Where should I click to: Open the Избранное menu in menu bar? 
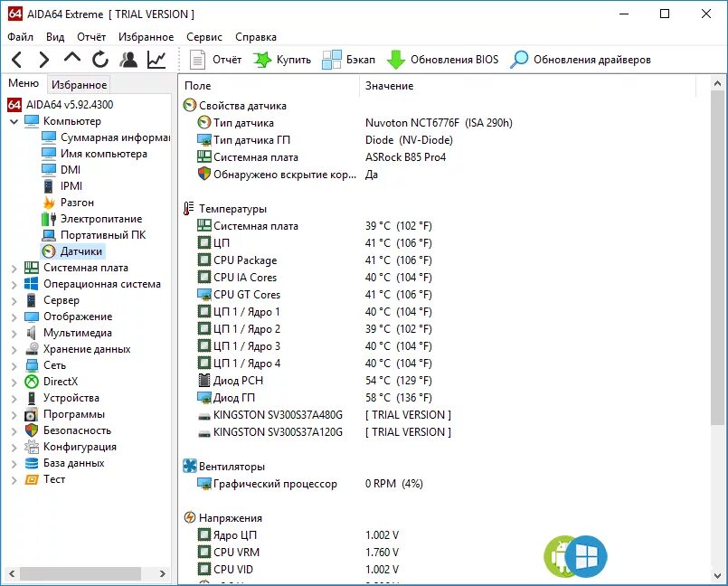click(147, 37)
